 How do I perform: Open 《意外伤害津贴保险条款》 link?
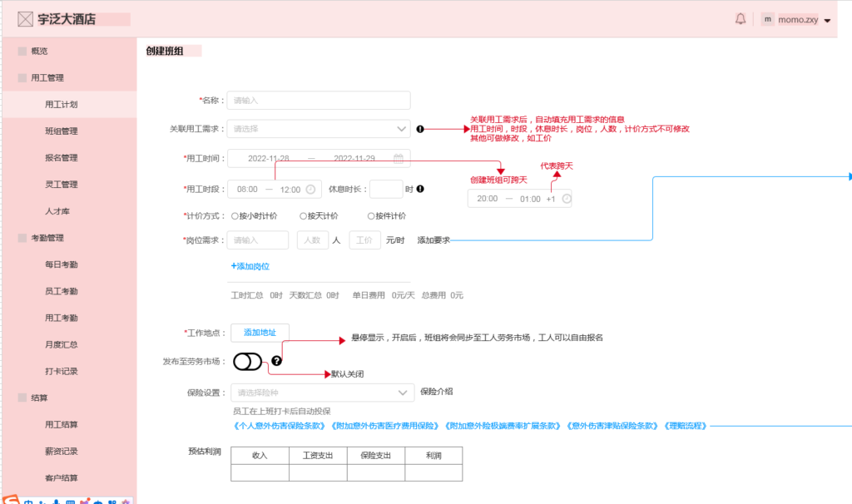click(612, 426)
